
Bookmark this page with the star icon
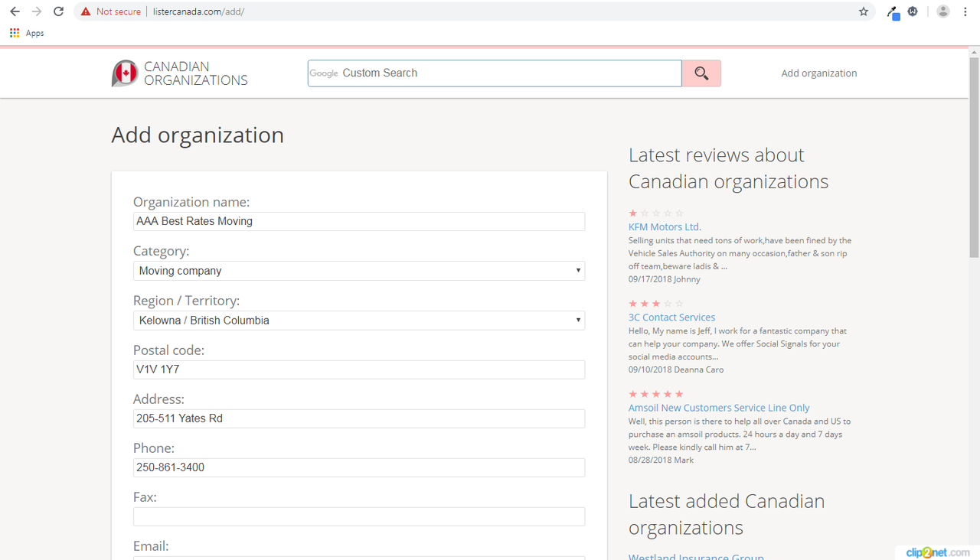[x=864, y=11]
